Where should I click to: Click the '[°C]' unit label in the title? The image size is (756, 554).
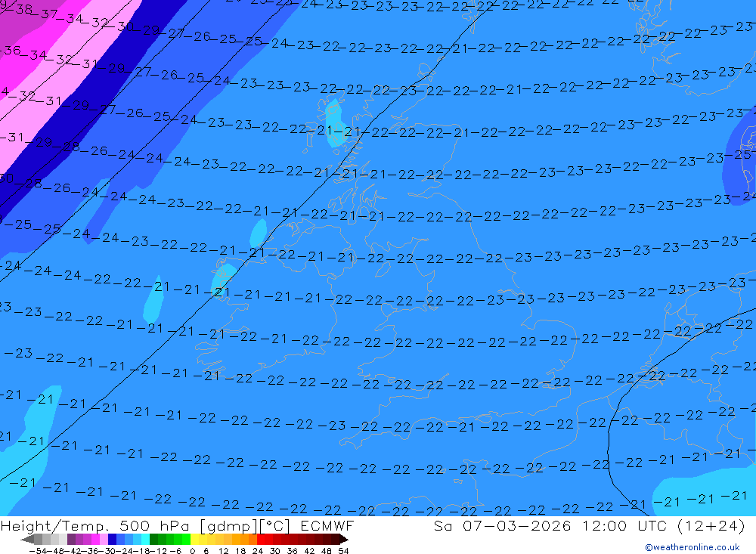click(275, 526)
